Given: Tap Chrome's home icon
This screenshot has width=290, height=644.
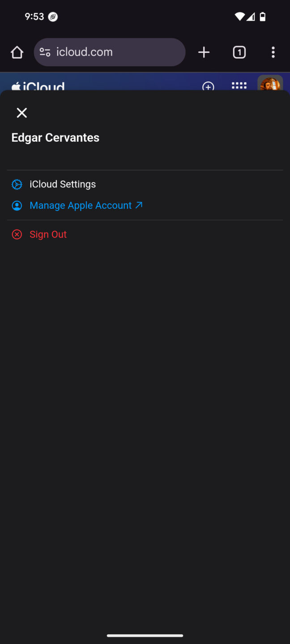Looking at the screenshot, I should (17, 52).
